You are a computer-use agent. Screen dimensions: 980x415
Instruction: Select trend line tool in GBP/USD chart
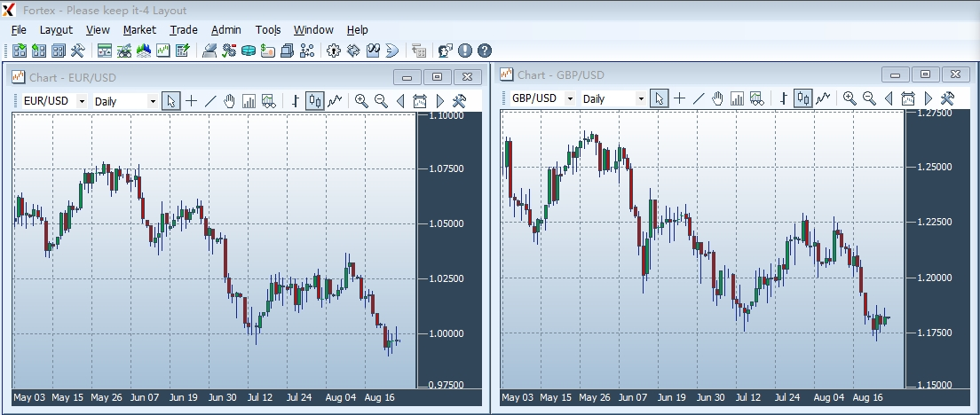coord(699,98)
